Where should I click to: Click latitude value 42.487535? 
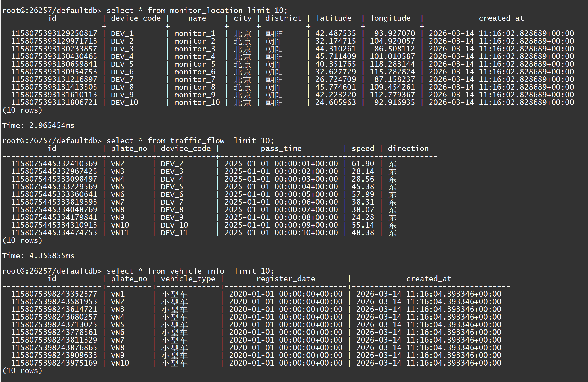pos(335,34)
